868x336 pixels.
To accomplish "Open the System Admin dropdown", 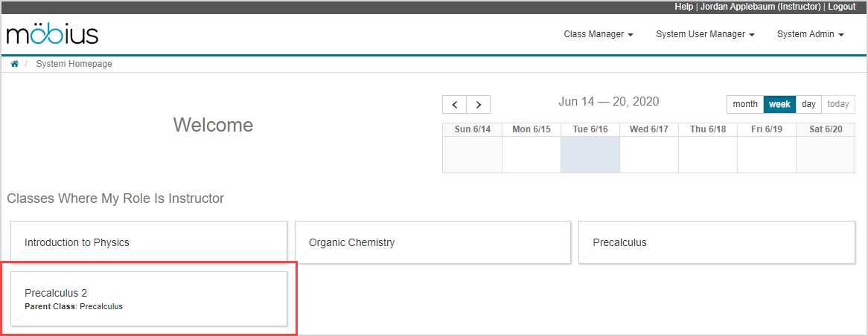I will tap(810, 34).
